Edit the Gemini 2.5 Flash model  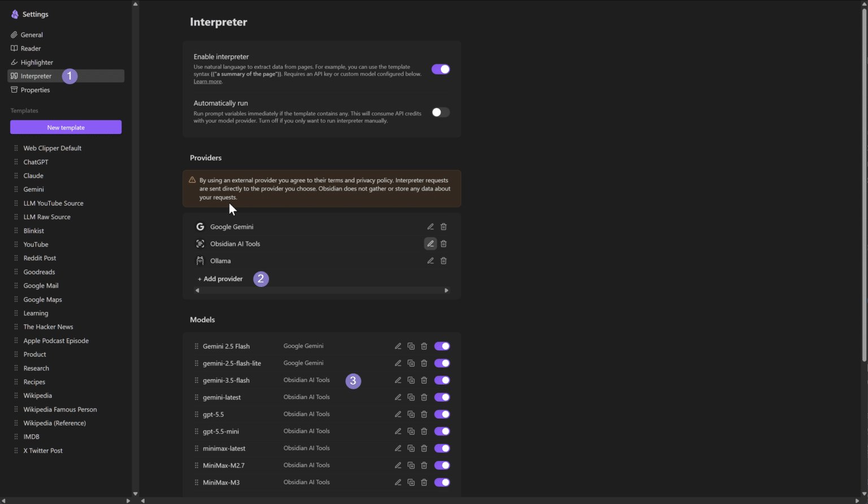click(398, 346)
